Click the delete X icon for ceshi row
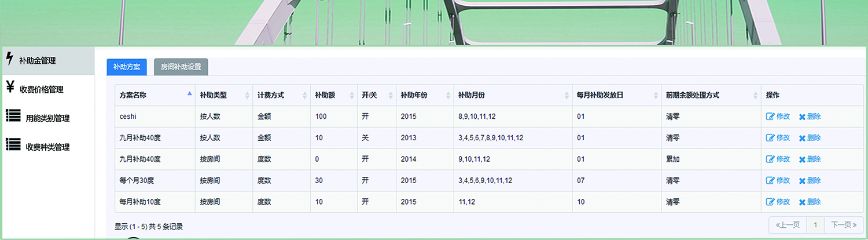 (802, 117)
